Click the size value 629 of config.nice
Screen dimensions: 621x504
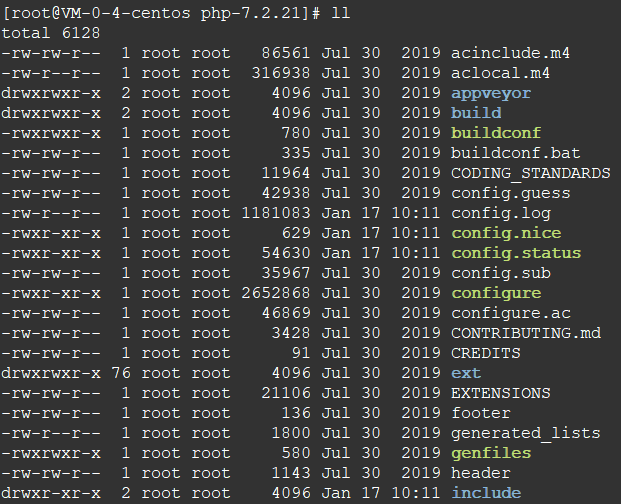point(295,233)
